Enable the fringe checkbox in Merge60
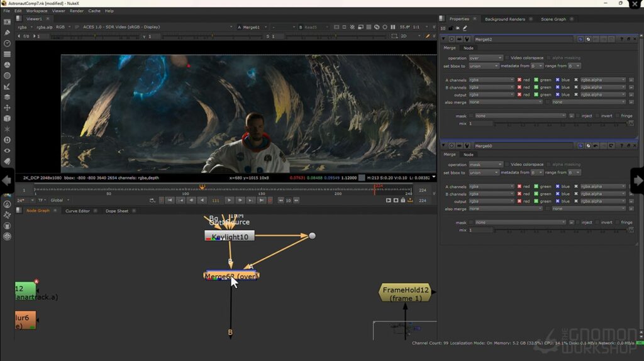Screen dimensions: 644x361 click(618, 222)
